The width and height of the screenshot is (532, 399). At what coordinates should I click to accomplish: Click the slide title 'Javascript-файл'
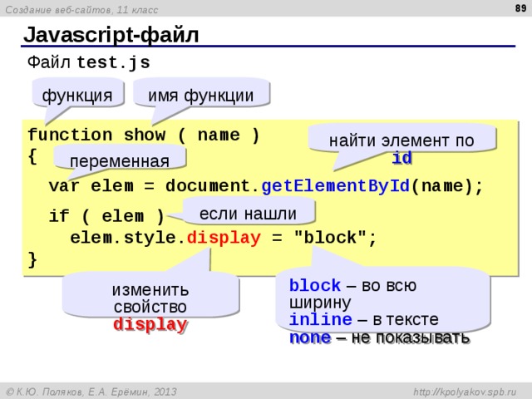(111, 35)
